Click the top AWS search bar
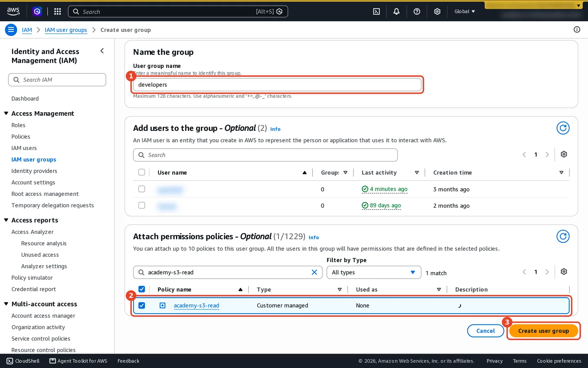The image size is (588, 368). click(178, 11)
